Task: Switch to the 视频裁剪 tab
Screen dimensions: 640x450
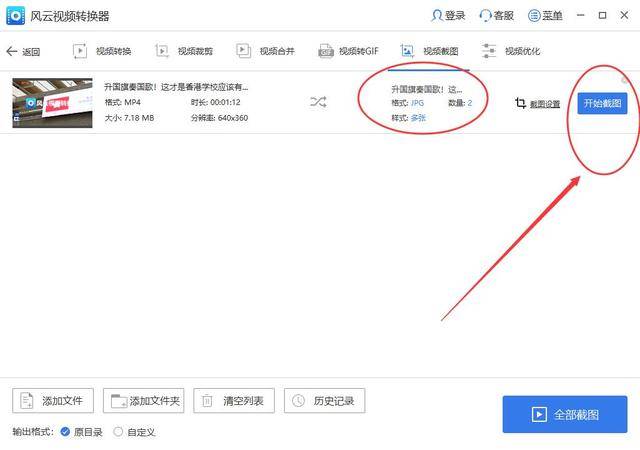Action: (184, 51)
